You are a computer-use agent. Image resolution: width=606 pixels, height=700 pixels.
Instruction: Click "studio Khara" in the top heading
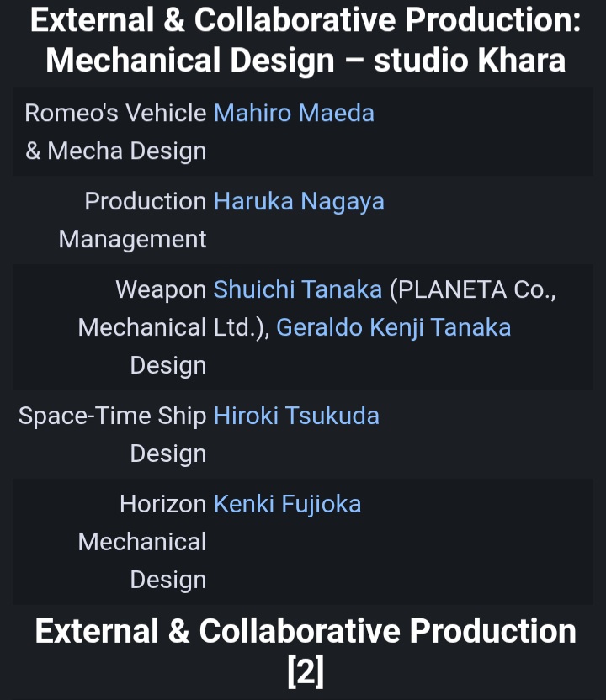tap(470, 60)
